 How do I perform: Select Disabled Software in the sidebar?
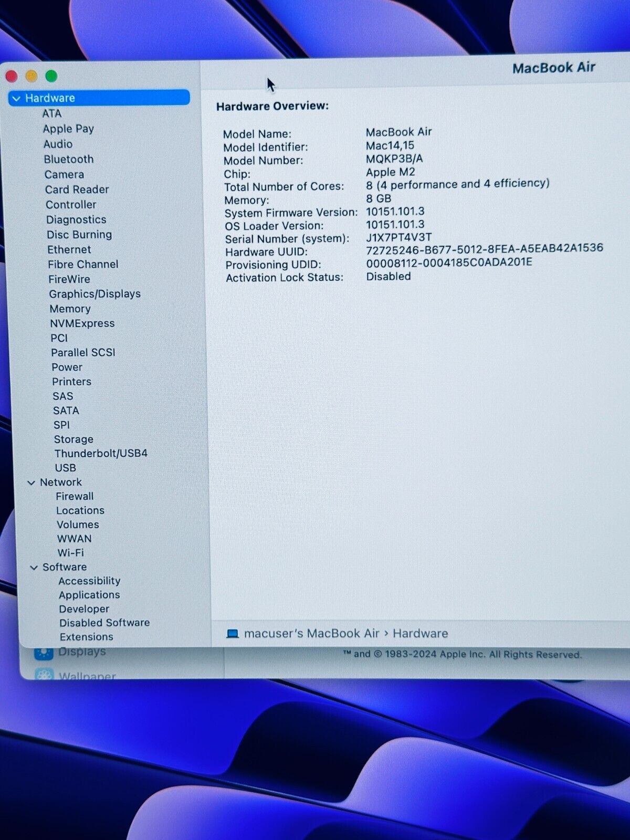104,623
